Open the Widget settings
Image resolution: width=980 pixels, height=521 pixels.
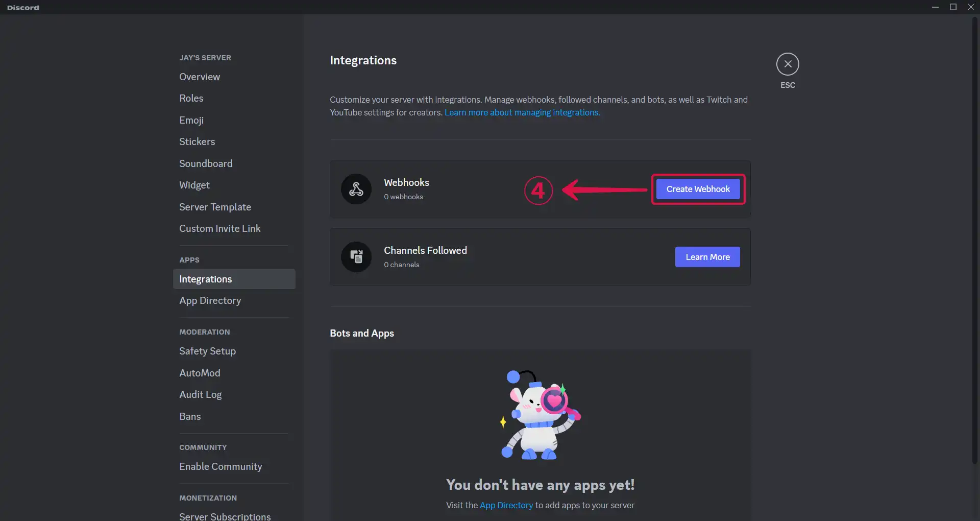[x=234, y=185]
